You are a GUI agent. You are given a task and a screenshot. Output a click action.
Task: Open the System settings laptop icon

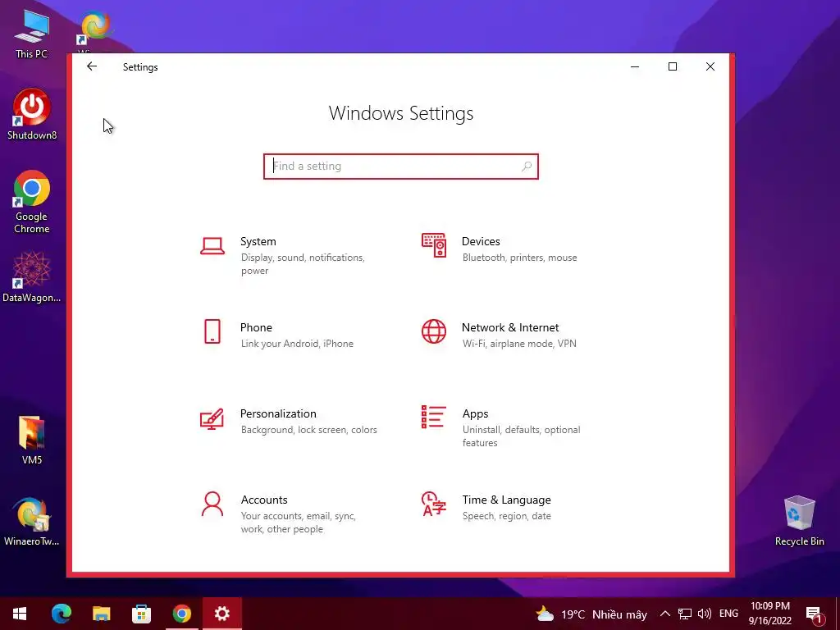pos(212,246)
